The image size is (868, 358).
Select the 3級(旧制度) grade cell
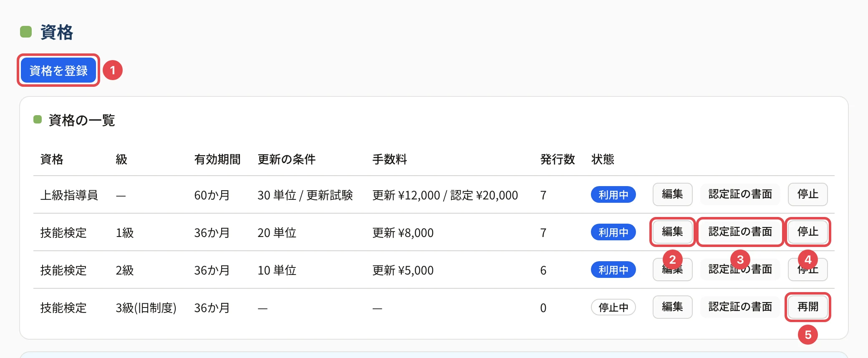click(x=146, y=308)
